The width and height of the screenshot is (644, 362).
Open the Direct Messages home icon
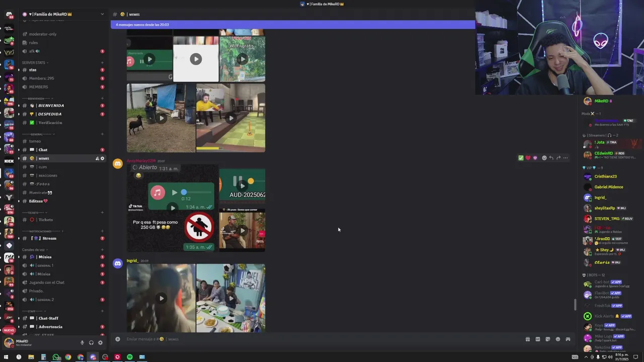(x=9, y=15)
